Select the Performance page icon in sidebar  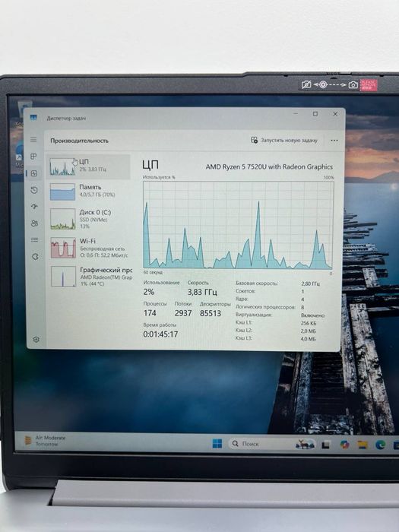tap(34, 173)
